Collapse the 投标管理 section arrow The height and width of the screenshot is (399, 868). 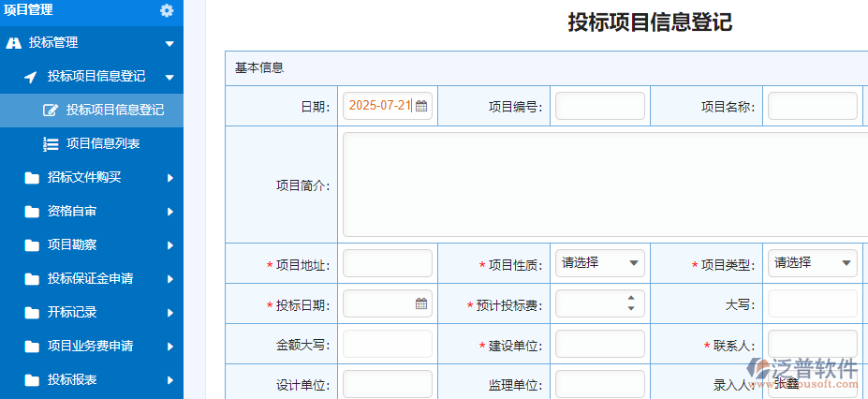[169, 43]
